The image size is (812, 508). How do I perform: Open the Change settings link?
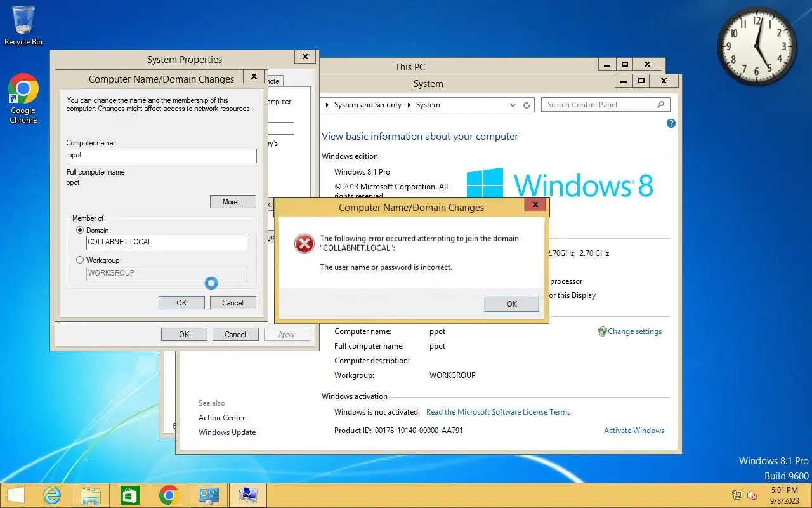click(634, 331)
